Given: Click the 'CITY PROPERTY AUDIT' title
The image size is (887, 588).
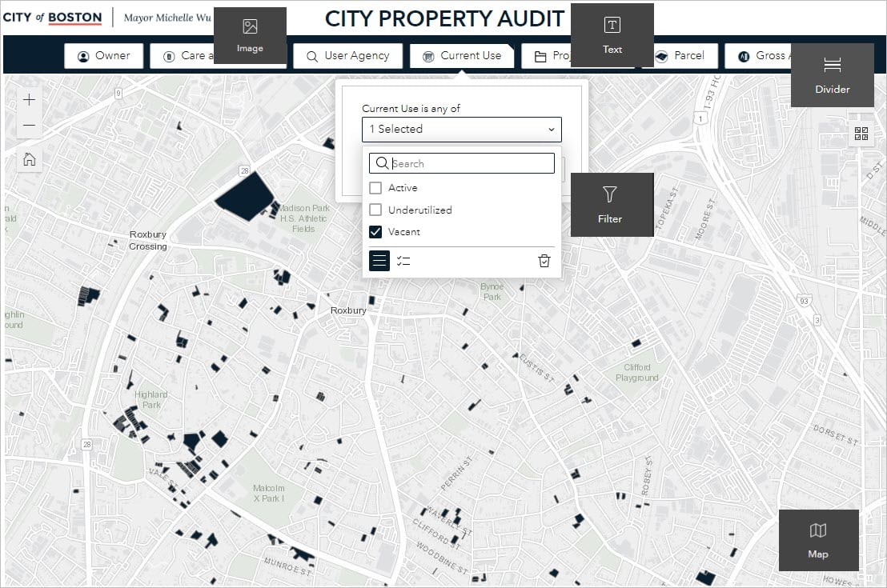Looking at the screenshot, I should (444, 18).
